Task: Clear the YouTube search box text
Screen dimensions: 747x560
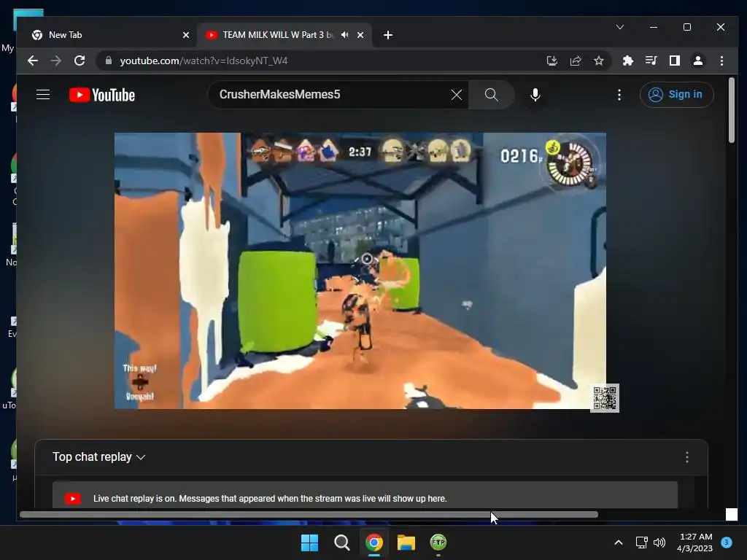Action: [457, 95]
